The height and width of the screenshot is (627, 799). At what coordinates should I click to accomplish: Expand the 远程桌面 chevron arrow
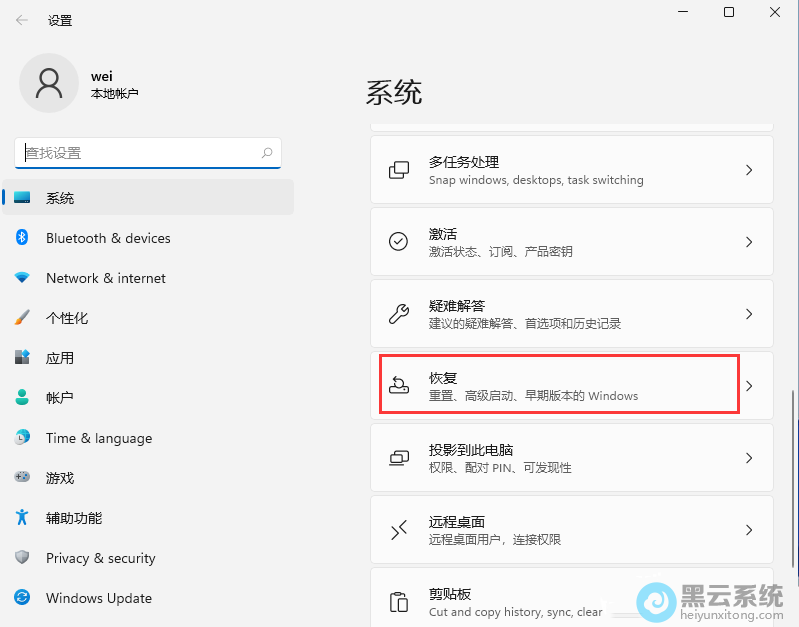(749, 530)
